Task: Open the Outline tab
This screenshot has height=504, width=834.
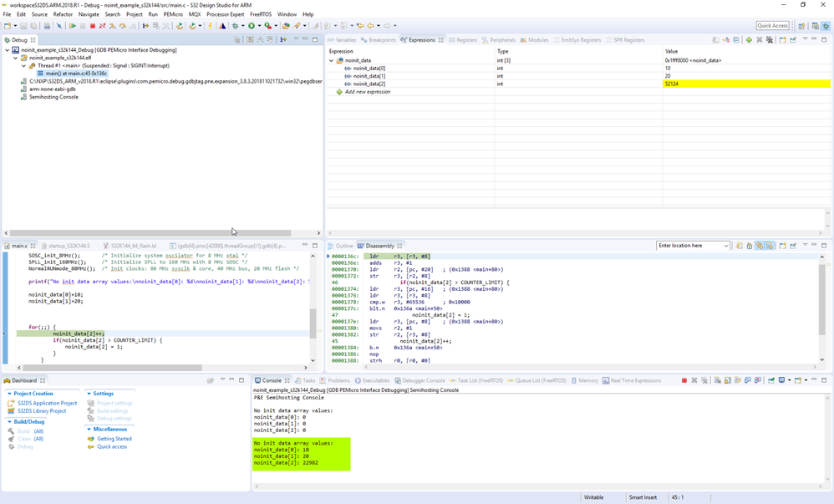Action: coord(340,246)
